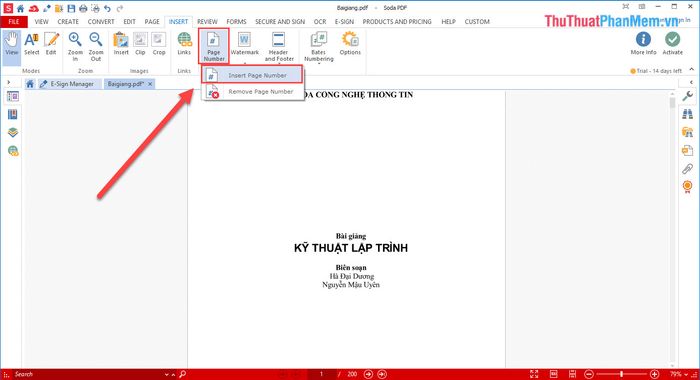The width and height of the screenshot is (700, 380).
Task: Click the Search field in status bar
Action: click(87, 374)
